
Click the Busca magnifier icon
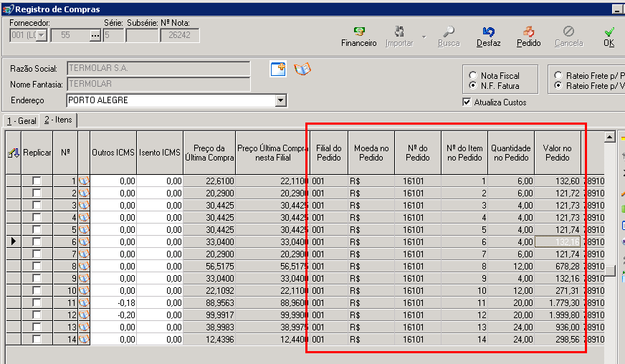[449, 32]
